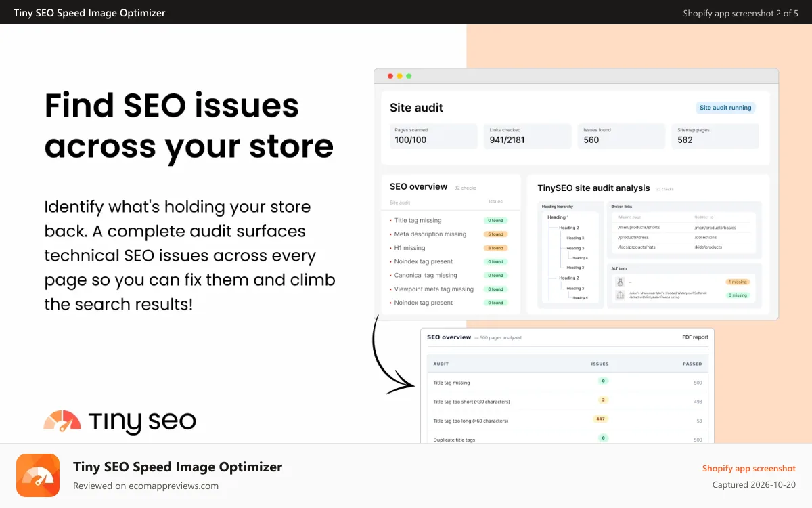Click the 'H1 missing' audit row
The image size is (812, 508).
click(449, 248)
